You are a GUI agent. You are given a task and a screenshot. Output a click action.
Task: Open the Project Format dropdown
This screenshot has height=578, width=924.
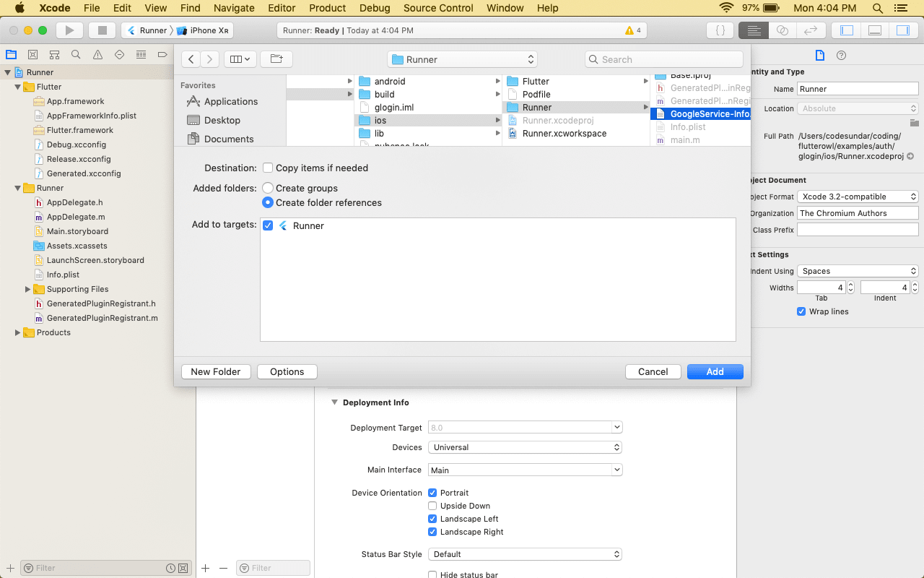coord(858,197)
